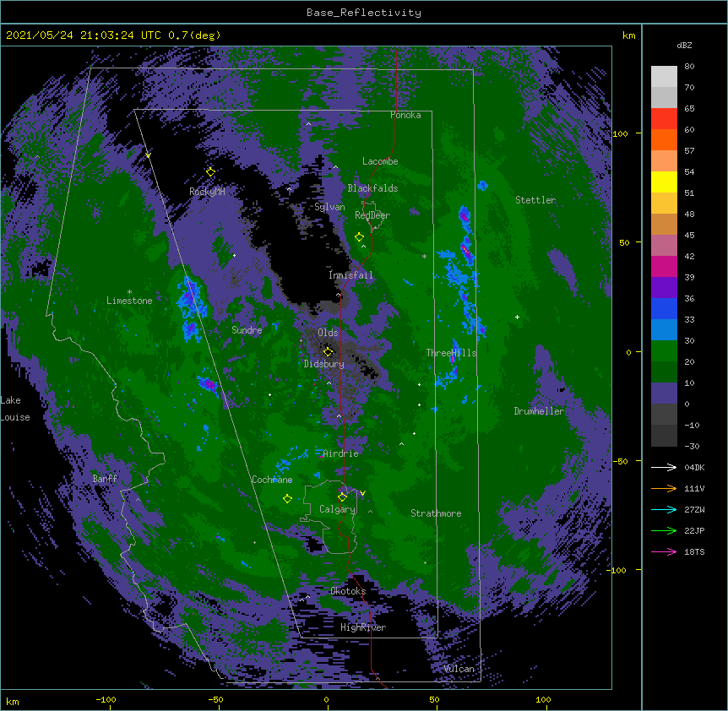This screenshot has height=711, width=728.
Task: Click the Stettler label
Action: [535, 200]
